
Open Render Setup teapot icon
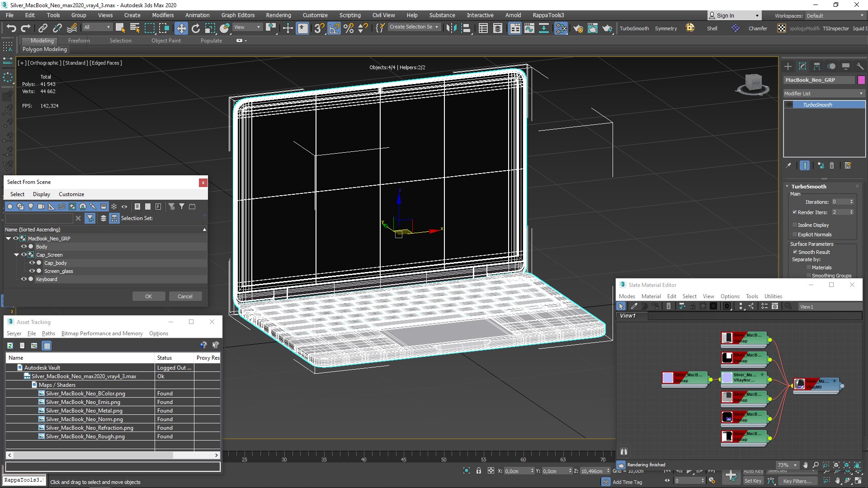pos(578,28)
